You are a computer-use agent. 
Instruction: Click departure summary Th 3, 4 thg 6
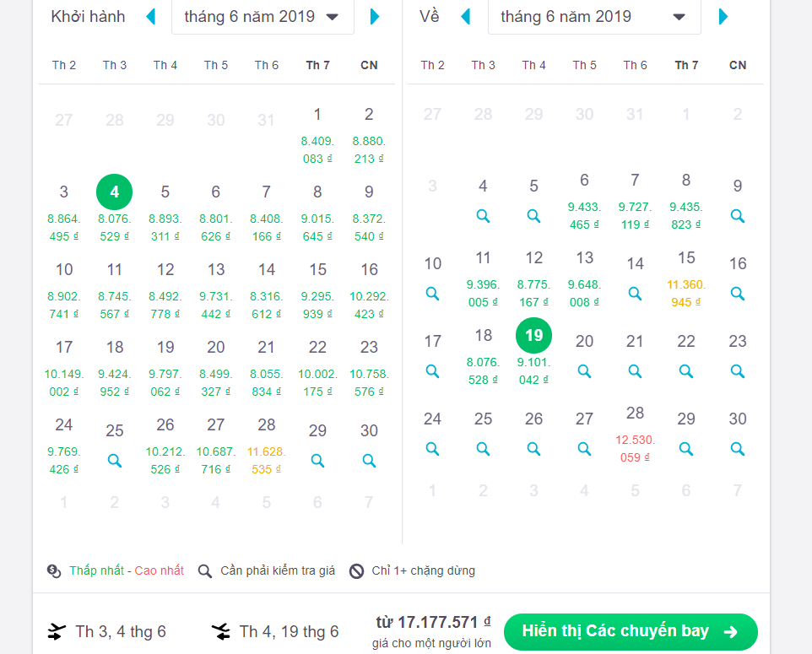point(106,632)
